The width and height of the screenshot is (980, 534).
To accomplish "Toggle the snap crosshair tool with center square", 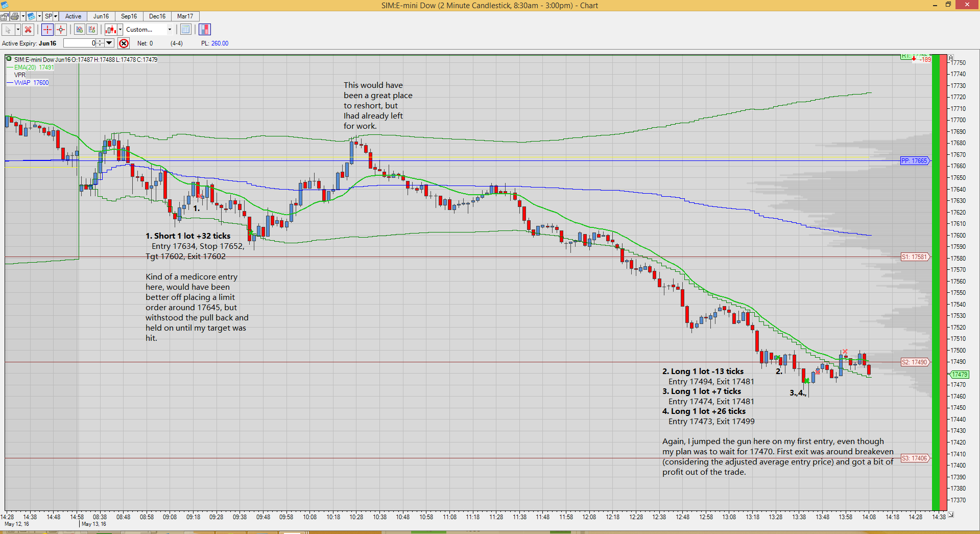I will 61,30.
